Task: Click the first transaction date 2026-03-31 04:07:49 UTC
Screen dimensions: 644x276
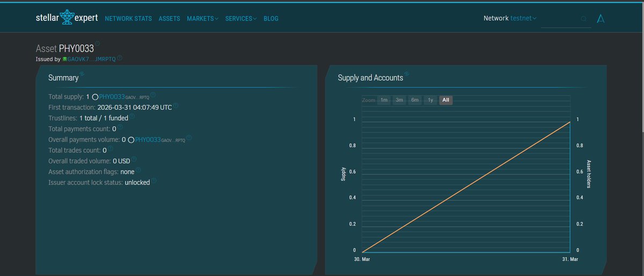Action: [135, 108]
